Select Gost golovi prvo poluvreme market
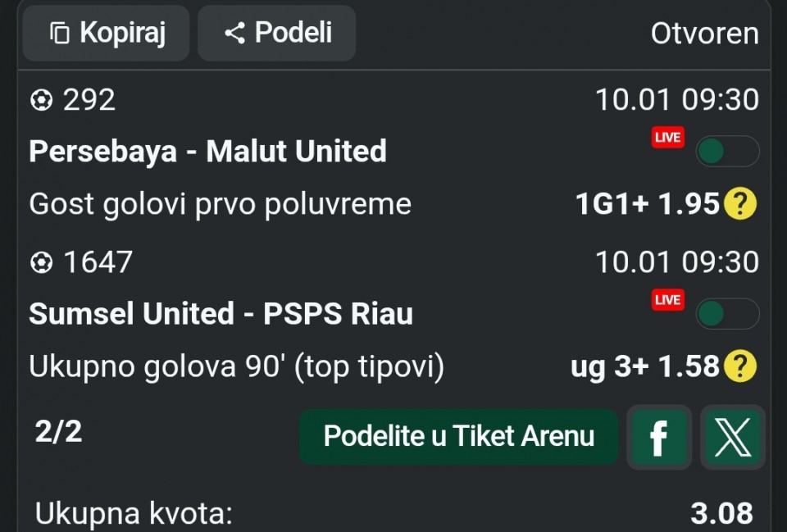This screenshot has width=787, height=532. (220, 204)
